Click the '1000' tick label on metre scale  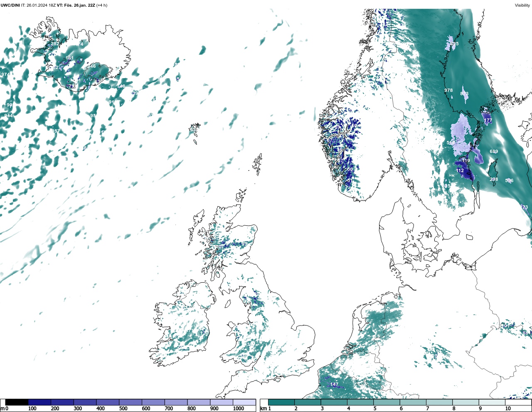tap(239, 409)
